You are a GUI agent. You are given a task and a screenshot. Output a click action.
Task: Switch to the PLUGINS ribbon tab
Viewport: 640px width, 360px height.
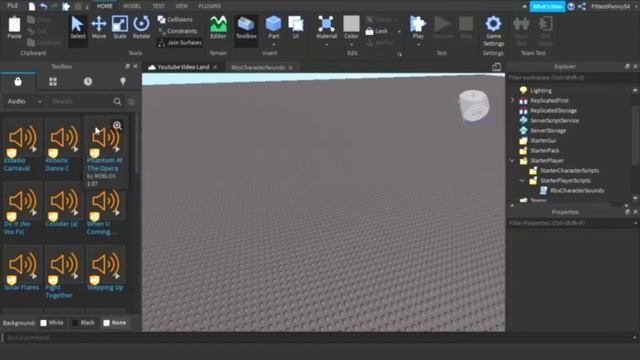(209, 6)
